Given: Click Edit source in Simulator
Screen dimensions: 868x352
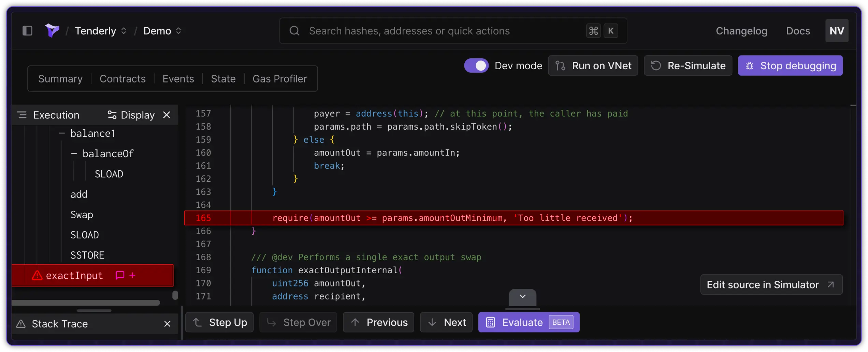Looking at the screenshot, I should [771, 284].
